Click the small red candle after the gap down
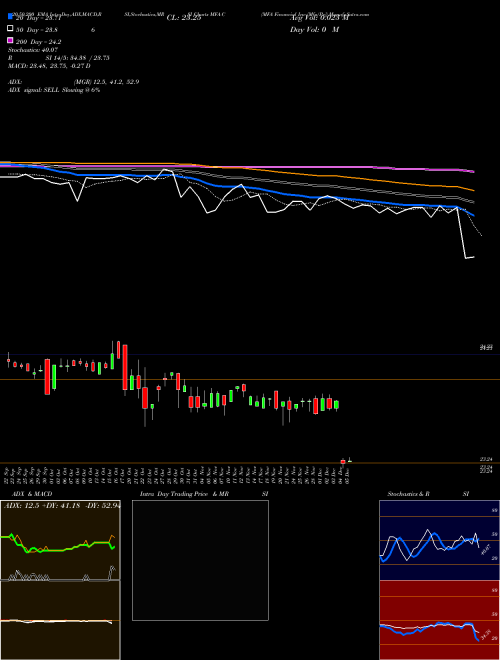500x660 pixels. click(343, 462)
